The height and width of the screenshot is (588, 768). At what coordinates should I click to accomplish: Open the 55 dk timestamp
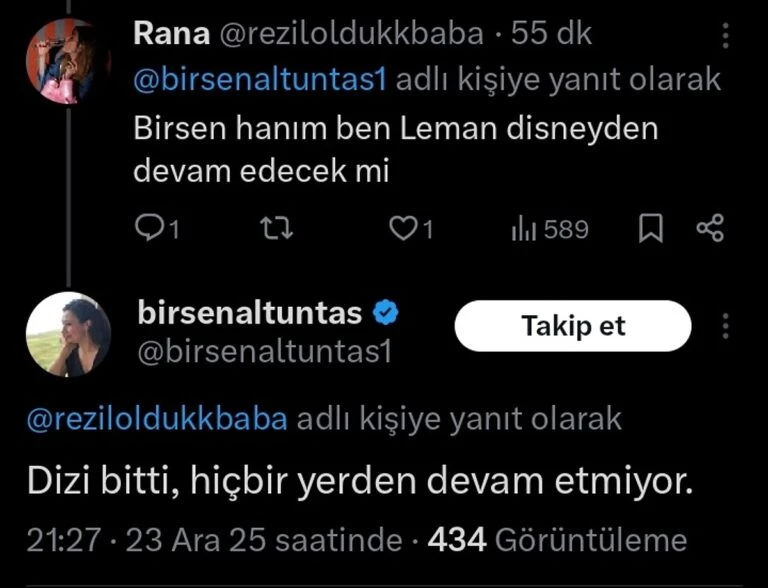pos(551,35)
